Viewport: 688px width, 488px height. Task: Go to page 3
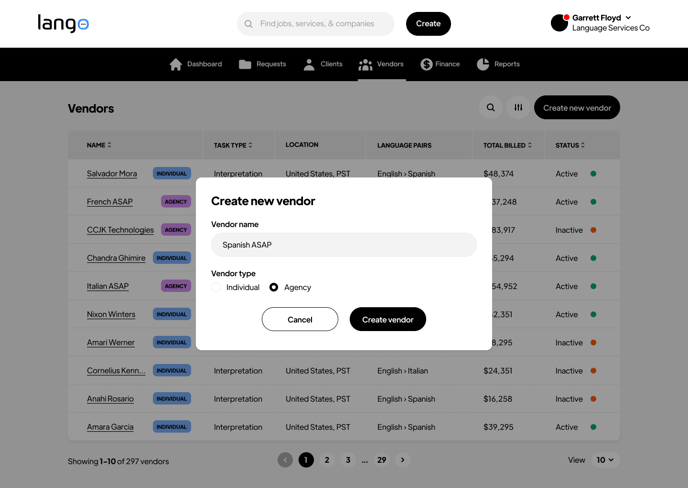[348, 460]
